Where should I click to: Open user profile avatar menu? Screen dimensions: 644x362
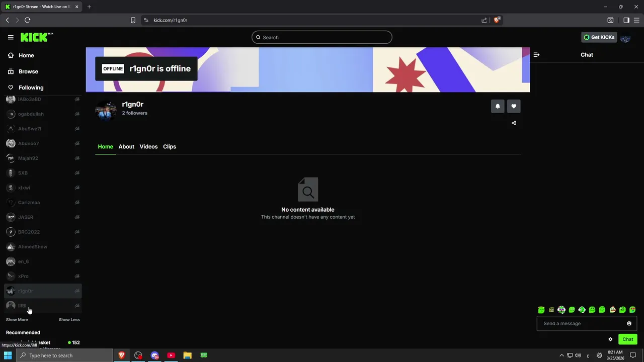pos(625,37)
